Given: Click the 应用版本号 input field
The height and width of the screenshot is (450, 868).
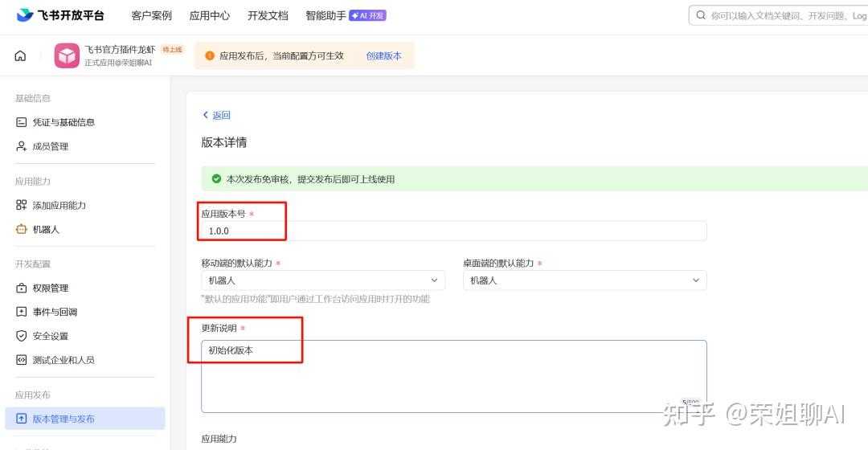Looking at the screenshot, I should (x=453, y=231).
